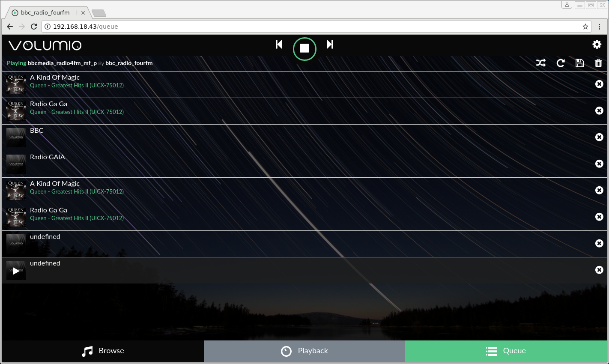Image resolution: width=609 pixels, height=364 pixels.
Task: Bookmark the page with the star icon
Action: (585, 26)
